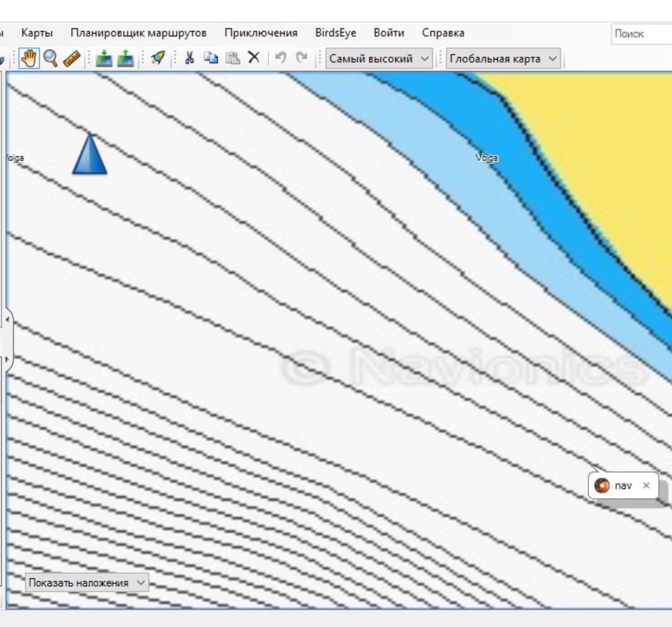Screen dimensions: 672x627
Task: Activate the Zoom magnifier tool
Action: point(50,59)
